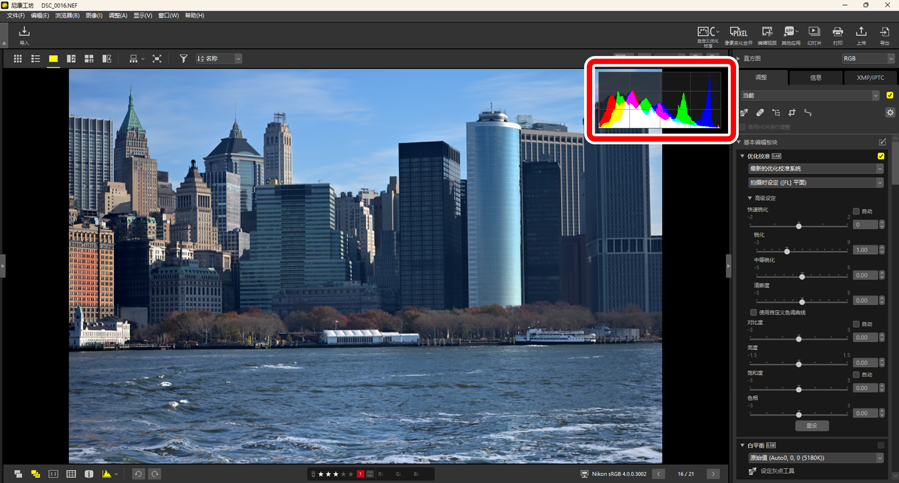Image resolution: width=899 pixels, height=483 pixels.
Task: Click the 打印 (Print) icon
Action: (837, 35)
